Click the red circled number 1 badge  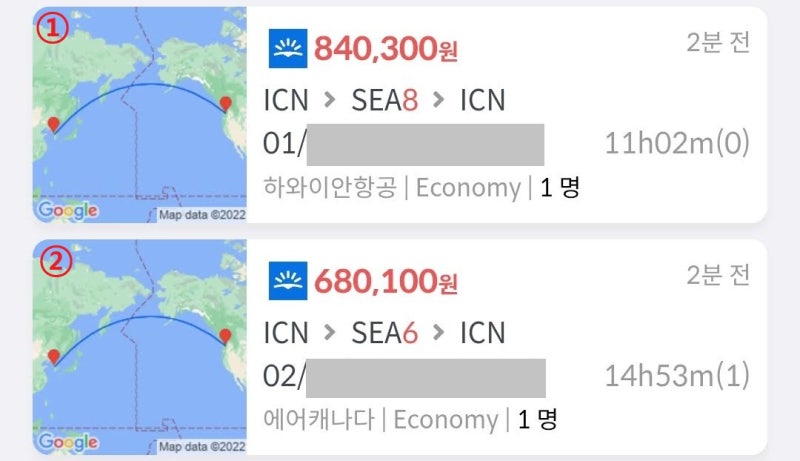coord(54,30)
